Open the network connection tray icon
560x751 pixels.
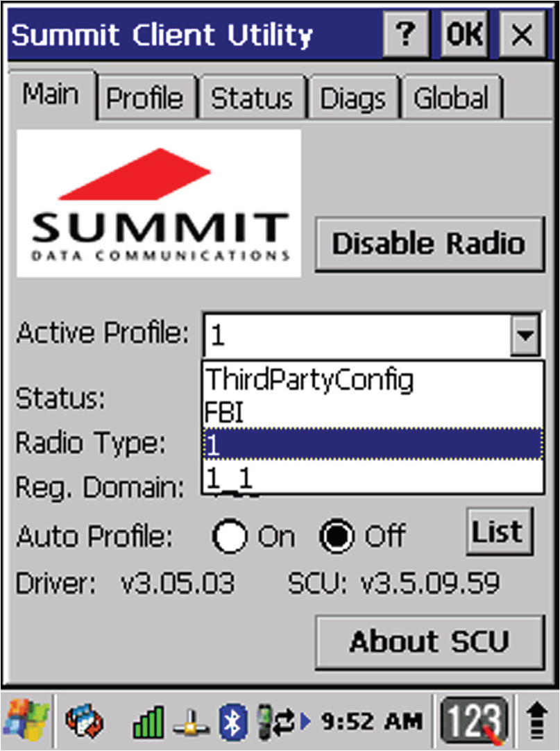point(191,723)
